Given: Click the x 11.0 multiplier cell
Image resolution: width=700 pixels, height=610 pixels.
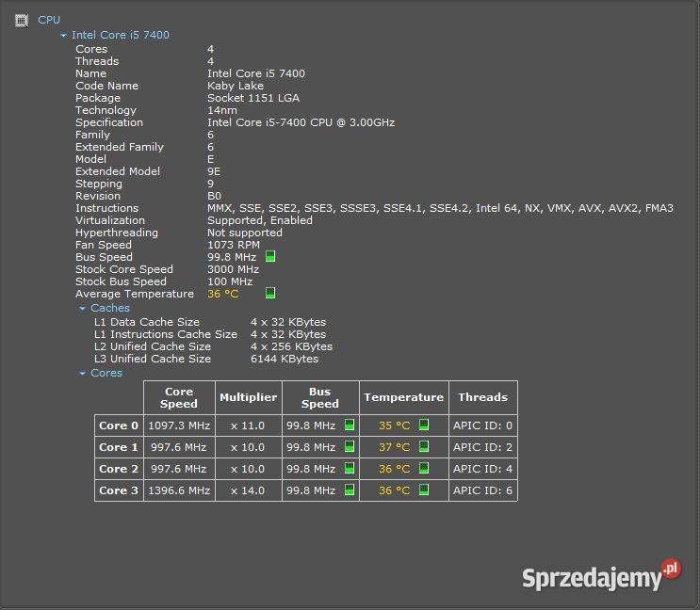Looking at the screenshot, I should click(x=248, y=425).
